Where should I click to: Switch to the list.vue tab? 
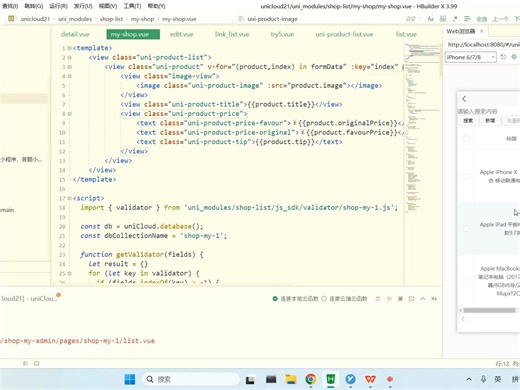click(x=406, y=34)
